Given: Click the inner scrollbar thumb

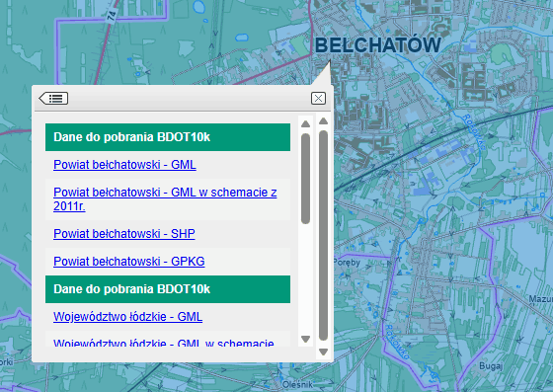Looking at the screenshot, I should point(306,179).
